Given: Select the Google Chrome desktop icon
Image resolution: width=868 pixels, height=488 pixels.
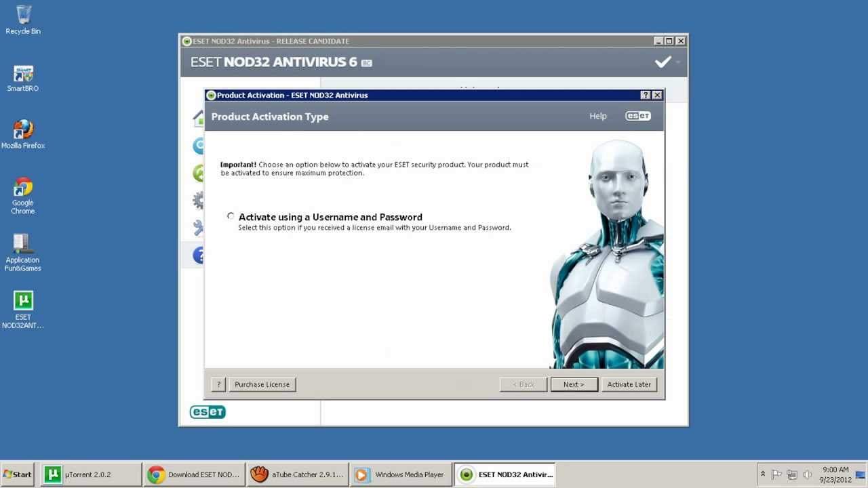Looking at the screenshot, I should (23, 196).
